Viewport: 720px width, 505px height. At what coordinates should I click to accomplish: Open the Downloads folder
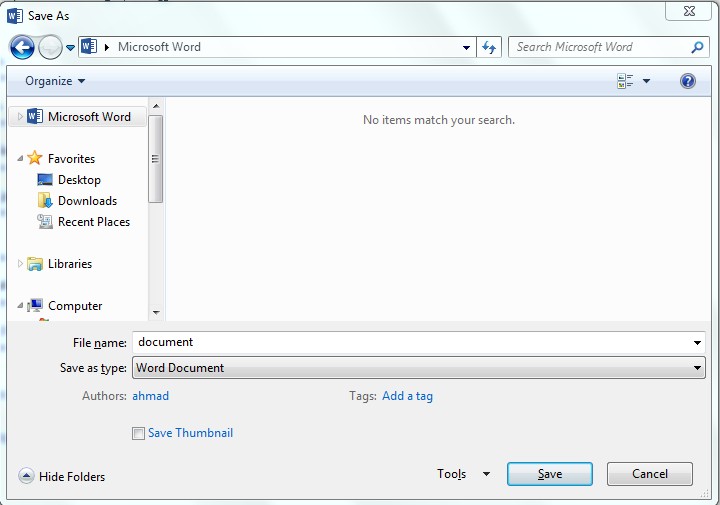[x=87, y=201]
